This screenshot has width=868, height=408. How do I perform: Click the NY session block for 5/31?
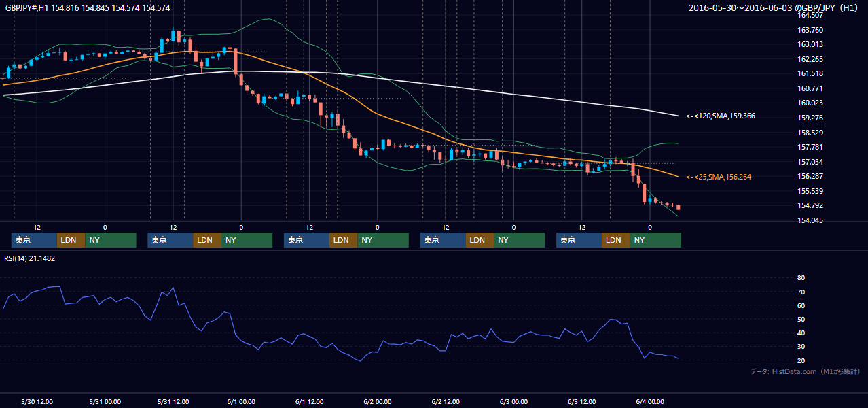click(247, 240)
